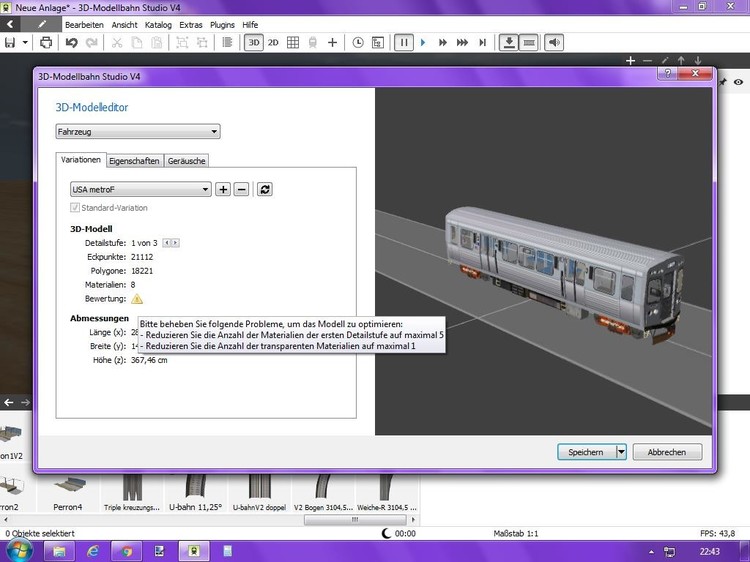Viewport: 750px width, 562px height.
Task: Open the USA metroF variation dropdown
Action: click(141, 189)
